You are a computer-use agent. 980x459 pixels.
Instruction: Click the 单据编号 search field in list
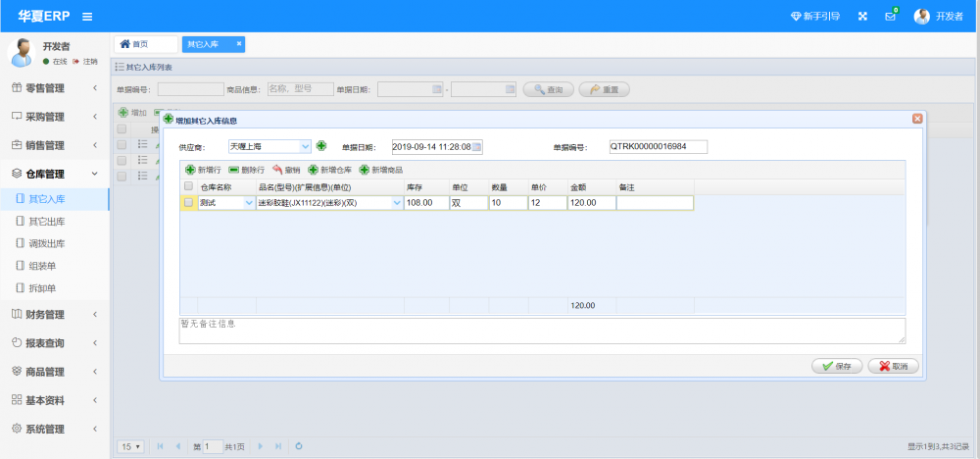coord(191,89)
